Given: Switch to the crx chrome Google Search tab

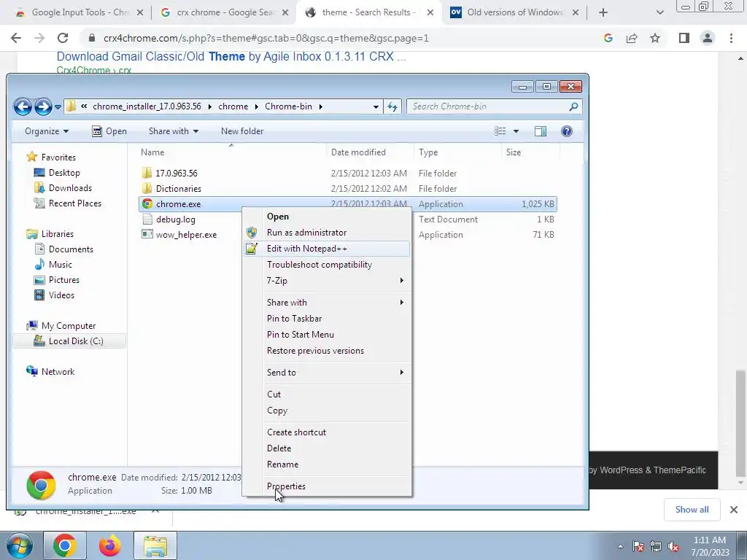Looking at the screenshot, I should (x=224, y=12).
